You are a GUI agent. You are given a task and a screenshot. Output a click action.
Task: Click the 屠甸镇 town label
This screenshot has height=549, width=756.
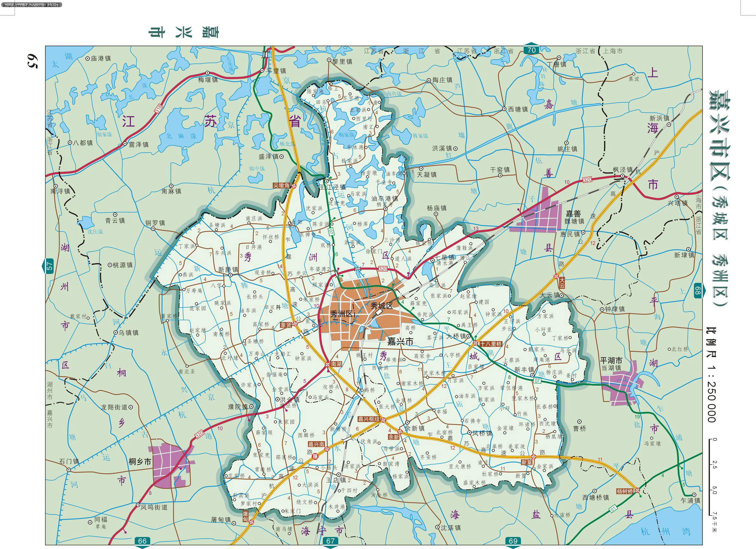point(221,520)
